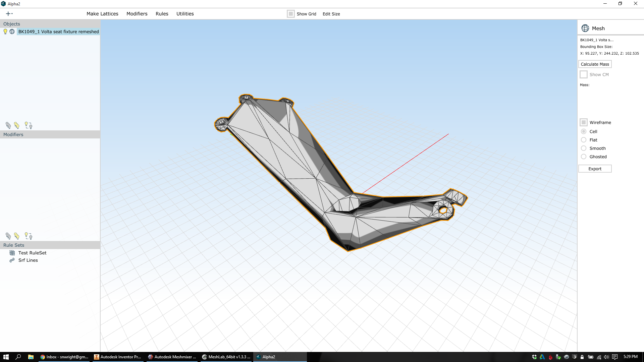
Task: Click the show-all yellow bulbs icon under Modifiers
Action: click(x=17, y=236)
